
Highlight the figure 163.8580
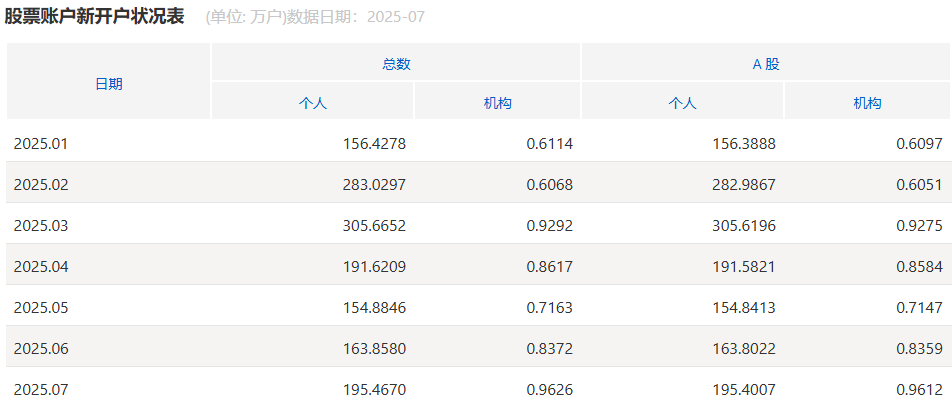pos(374,348)
